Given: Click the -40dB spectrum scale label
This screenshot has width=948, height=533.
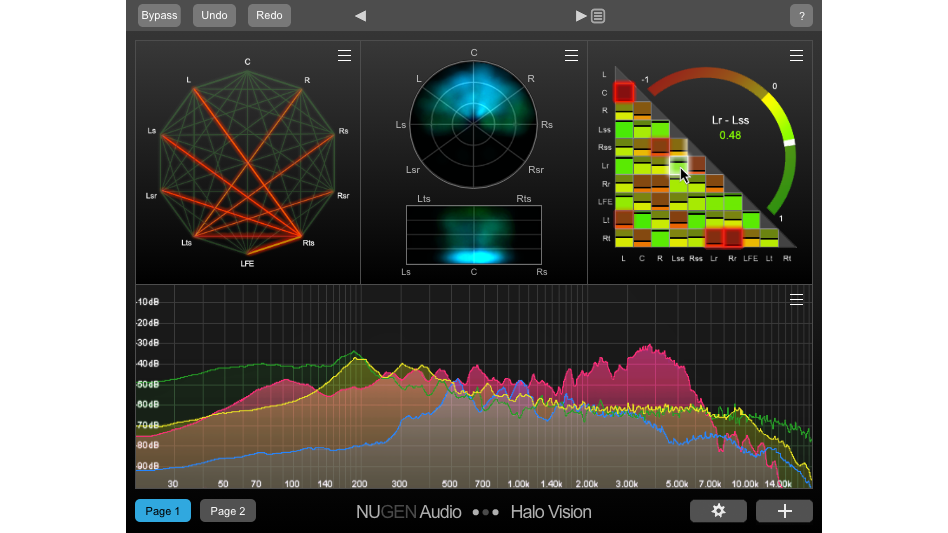Looking at the screenshot, I should [x=148, y=364].
